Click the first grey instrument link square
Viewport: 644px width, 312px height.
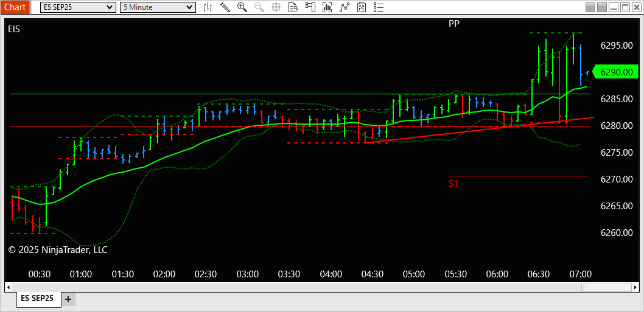pyautogui.click(x=590, y=7)
